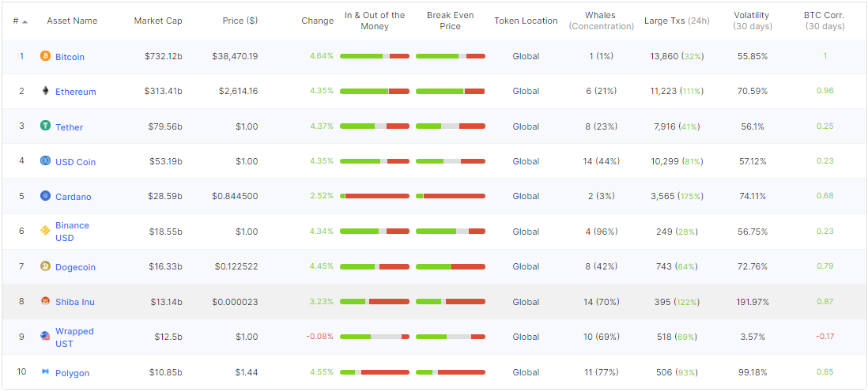Click the Ethereum logo icon
This screenshot has width=868, height=392.
(x=45, y=91)
